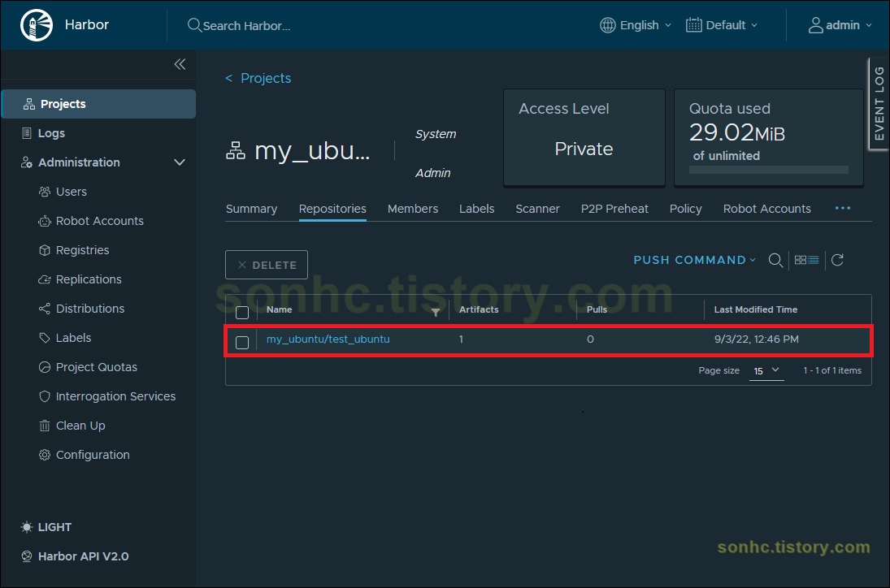Open Users administration page
Image resolution: width=890 pixels, height=588 pixels.
click(x=71, y=192)
